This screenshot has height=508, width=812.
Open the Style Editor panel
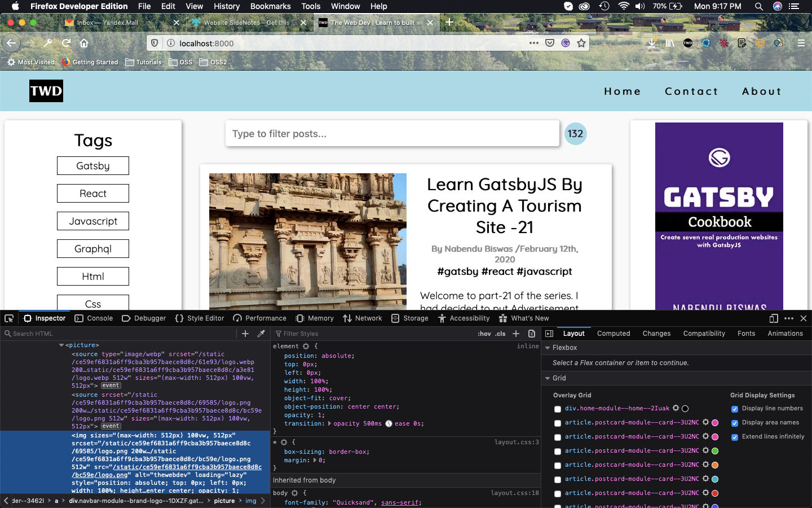tap(200, 318)
